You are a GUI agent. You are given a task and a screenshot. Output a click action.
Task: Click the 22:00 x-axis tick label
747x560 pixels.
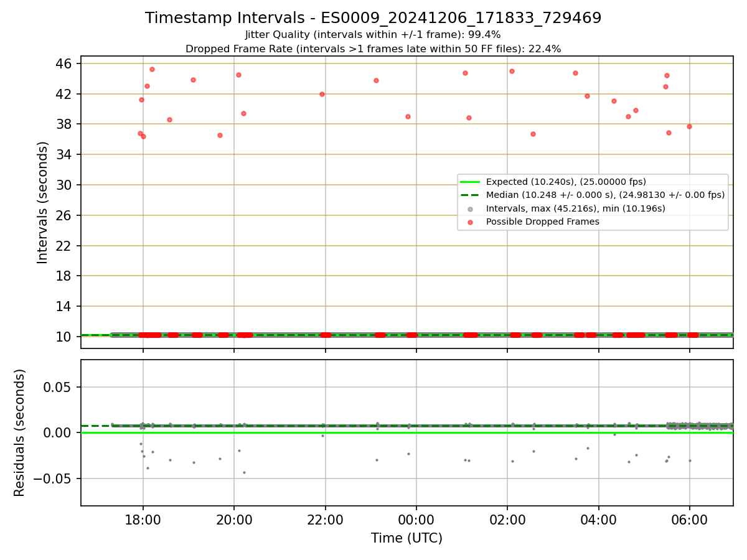click(x=325, y=520)
